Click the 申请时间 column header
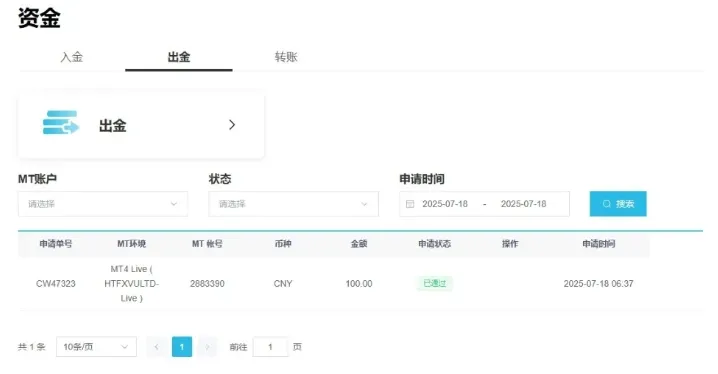 tap(598, 244)
